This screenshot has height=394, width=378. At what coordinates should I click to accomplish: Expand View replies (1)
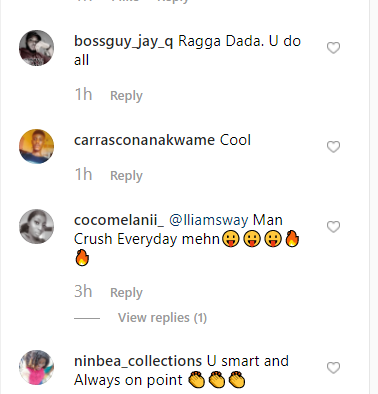162,318
